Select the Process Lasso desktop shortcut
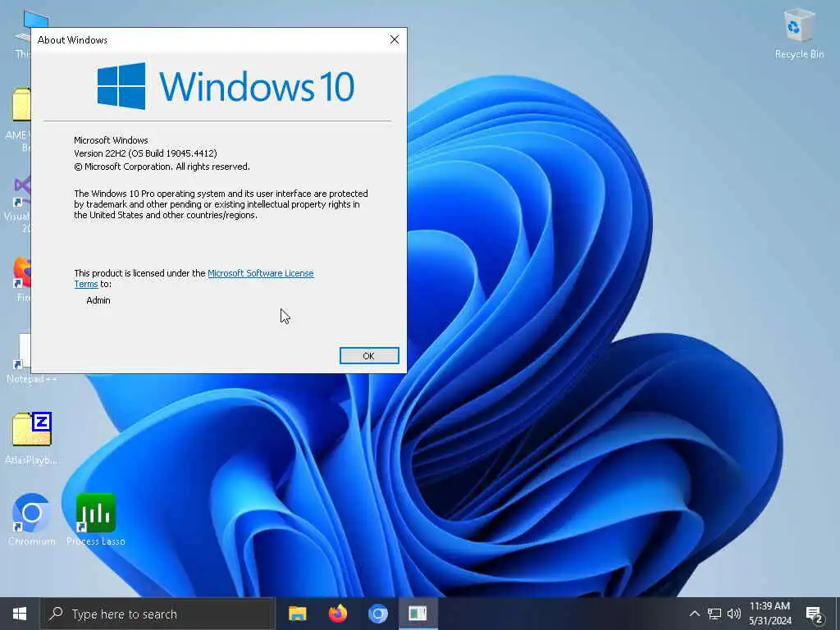The height and width of the screenshot is (630, 840). 96,518
